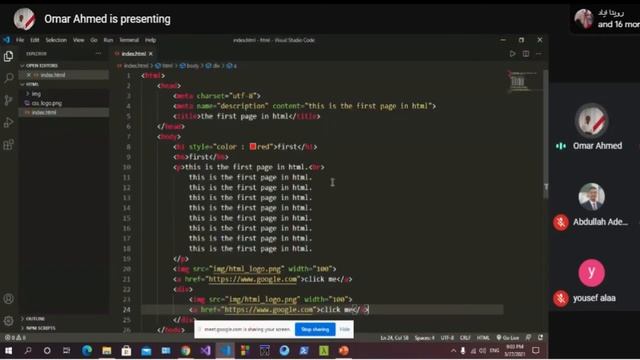The image size is (640, 360).
Task: Open the Help menu
Action: 151,40
